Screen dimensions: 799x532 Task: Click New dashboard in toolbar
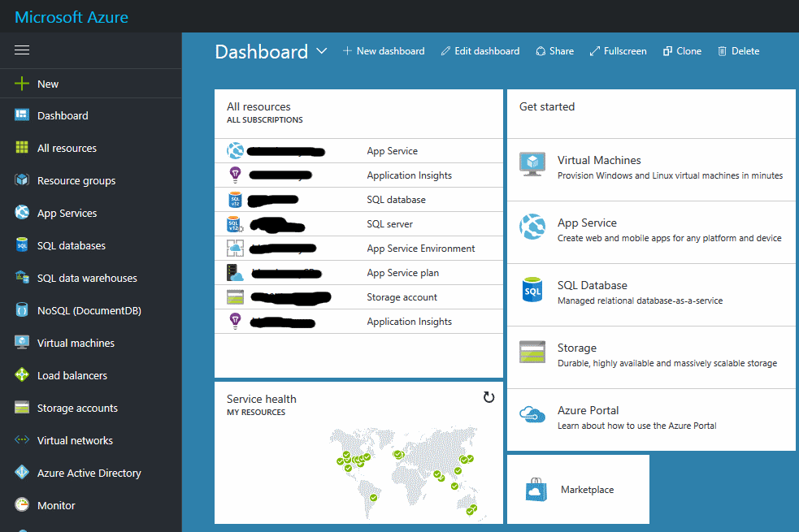(x=384, y=51)
